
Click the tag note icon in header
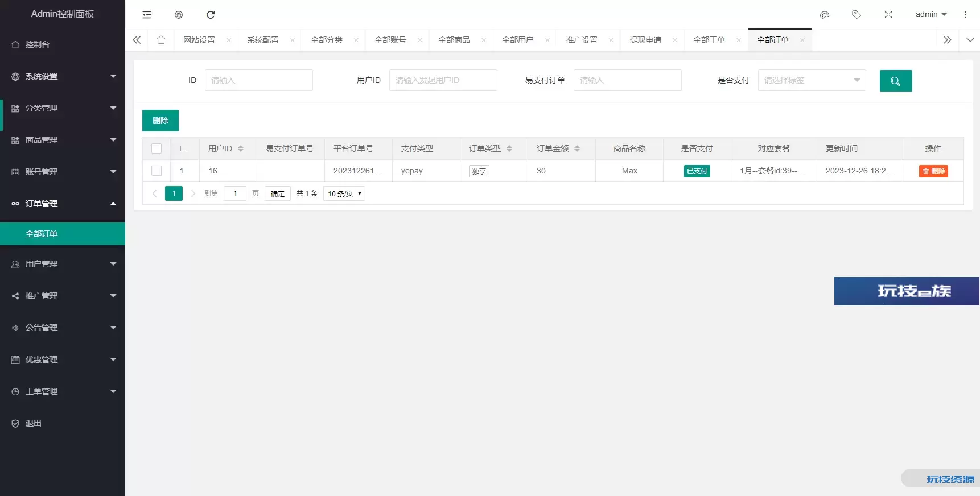[x=857, y=15]
